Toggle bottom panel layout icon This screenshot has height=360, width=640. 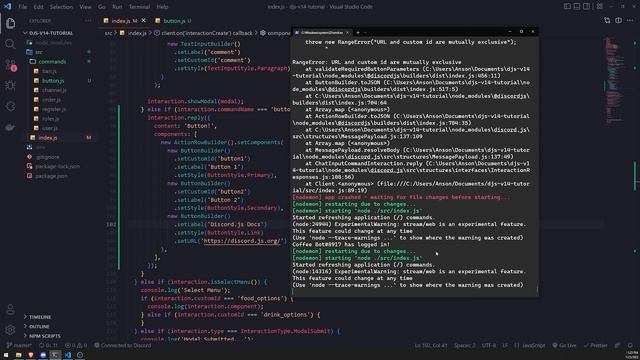(577, 7)
